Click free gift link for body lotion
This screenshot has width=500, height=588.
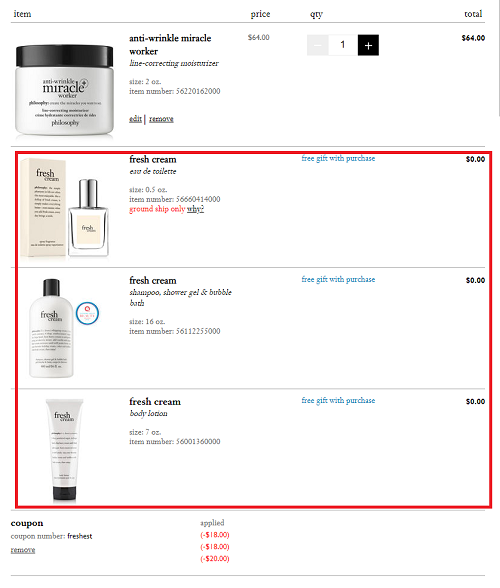[338, 400]
